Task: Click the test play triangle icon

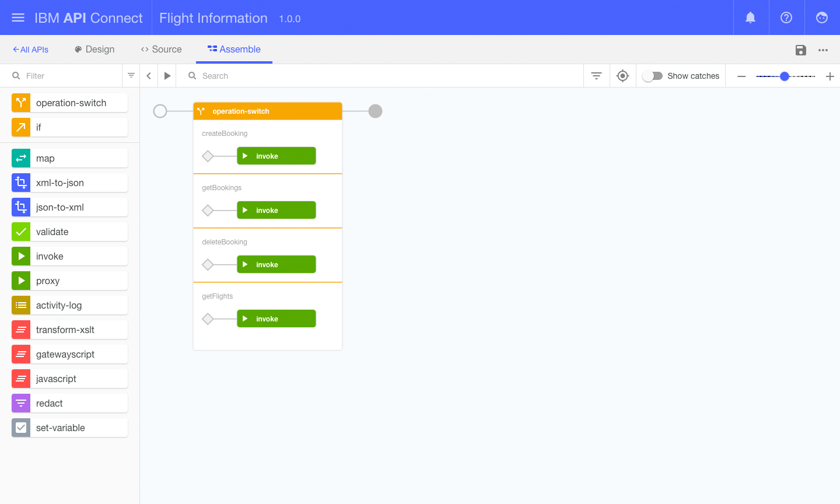Action: pos(167,76)
